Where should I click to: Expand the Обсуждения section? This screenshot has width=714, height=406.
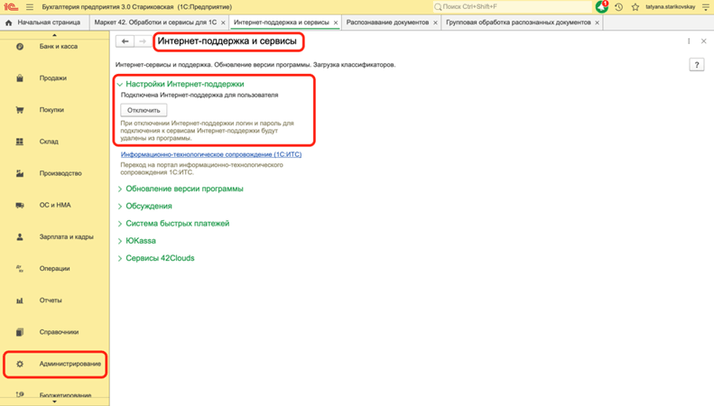click(120, 206)
